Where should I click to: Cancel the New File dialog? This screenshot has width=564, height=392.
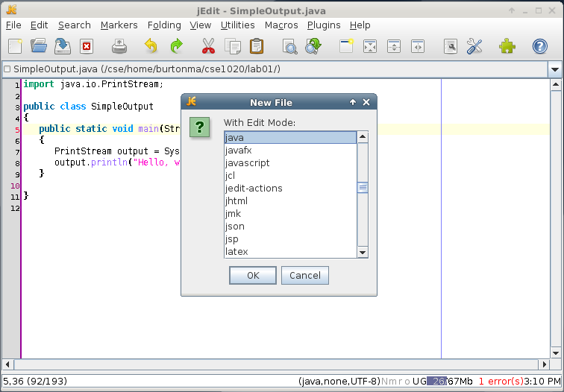click(305, 275)
